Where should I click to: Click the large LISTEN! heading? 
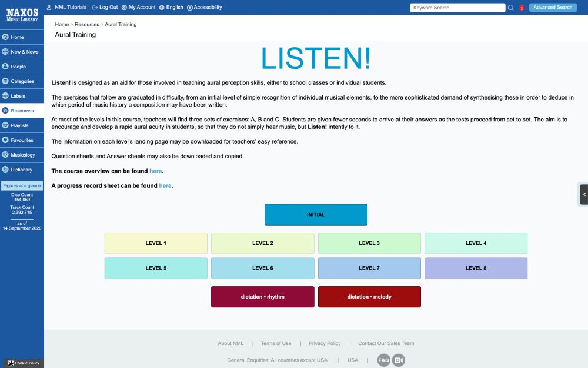[x=316, y=58]
